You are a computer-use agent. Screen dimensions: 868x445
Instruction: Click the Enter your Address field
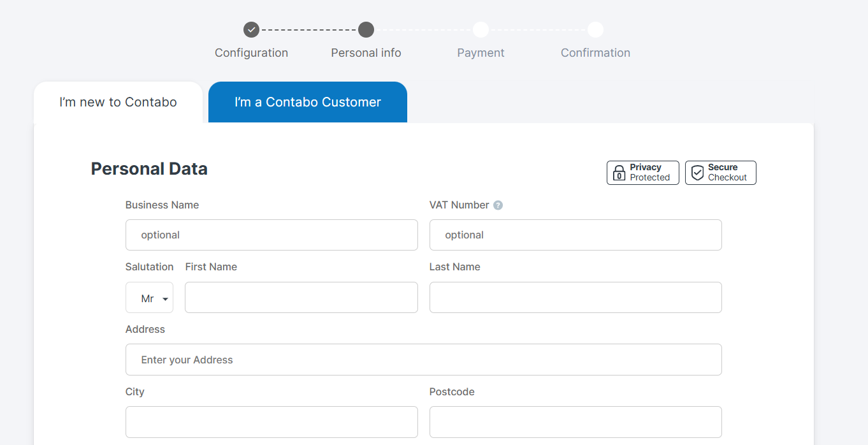pos(424,360)
